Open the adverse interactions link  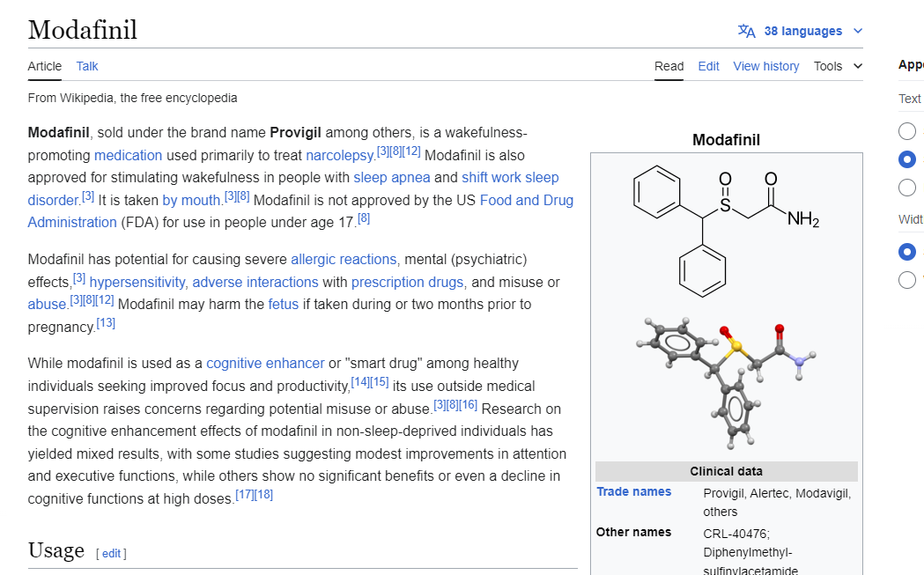255,282
